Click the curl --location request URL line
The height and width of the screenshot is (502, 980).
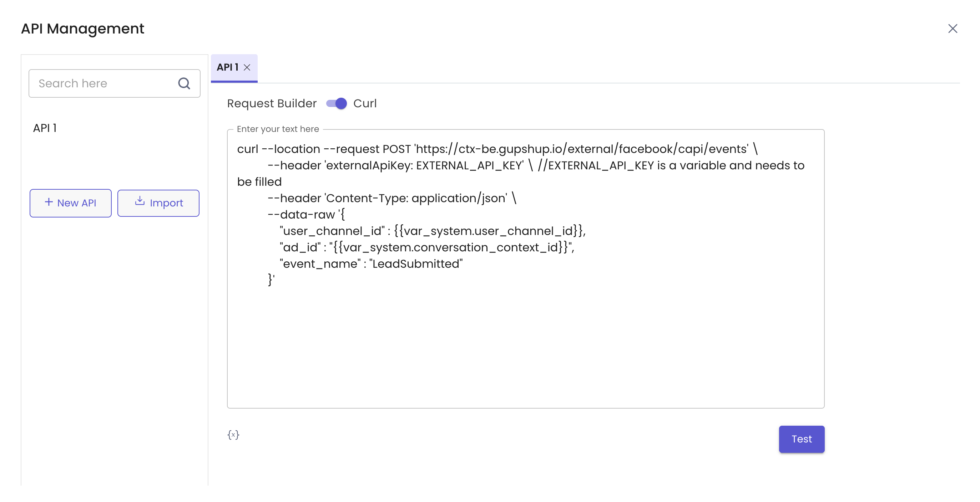tap(497, 149)
